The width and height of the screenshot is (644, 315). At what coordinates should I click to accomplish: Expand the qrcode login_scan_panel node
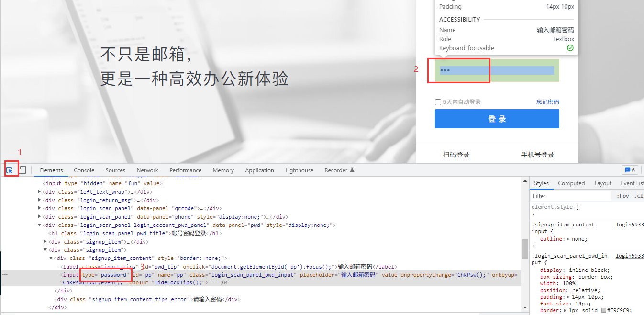40,208
